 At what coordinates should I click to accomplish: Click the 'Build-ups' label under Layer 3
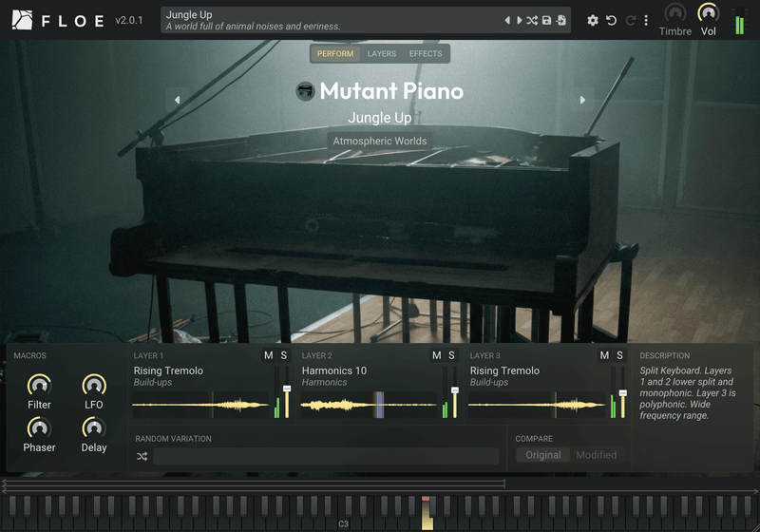[489, 382]
